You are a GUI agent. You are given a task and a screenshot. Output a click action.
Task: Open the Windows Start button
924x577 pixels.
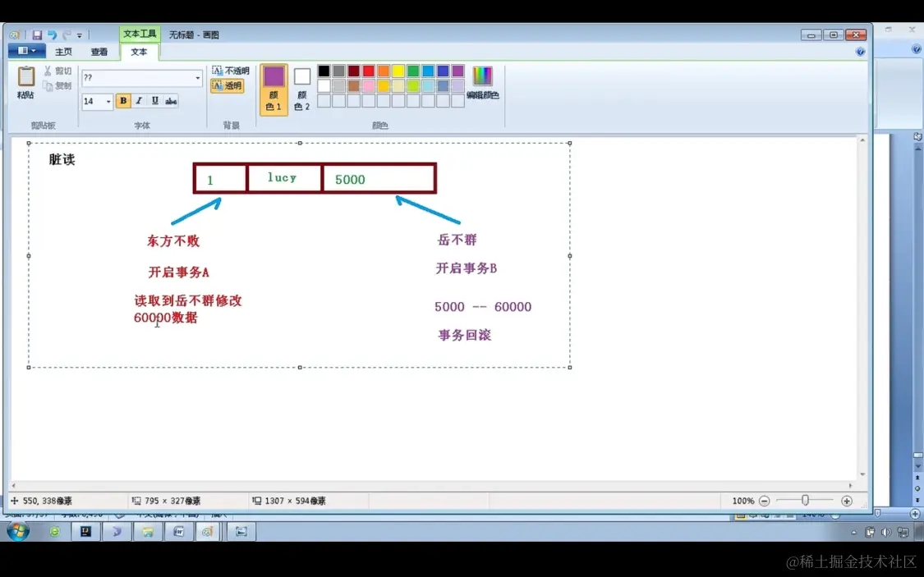(18, 531)
